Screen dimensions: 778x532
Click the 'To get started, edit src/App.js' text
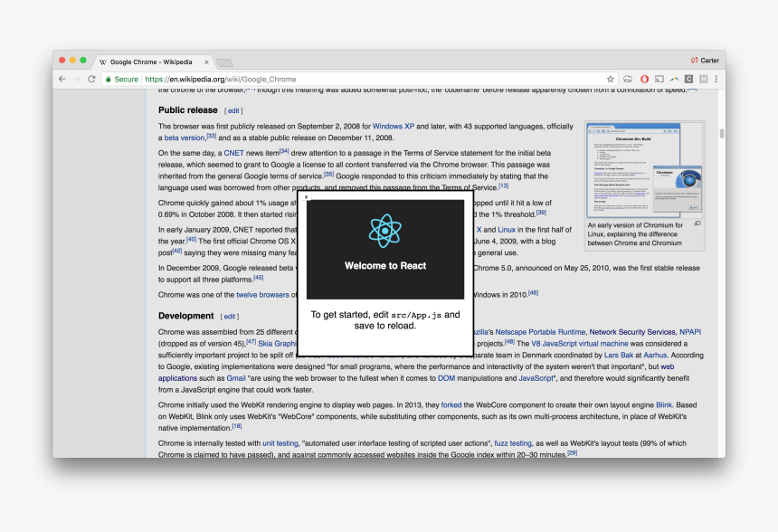tap(385, 320)
